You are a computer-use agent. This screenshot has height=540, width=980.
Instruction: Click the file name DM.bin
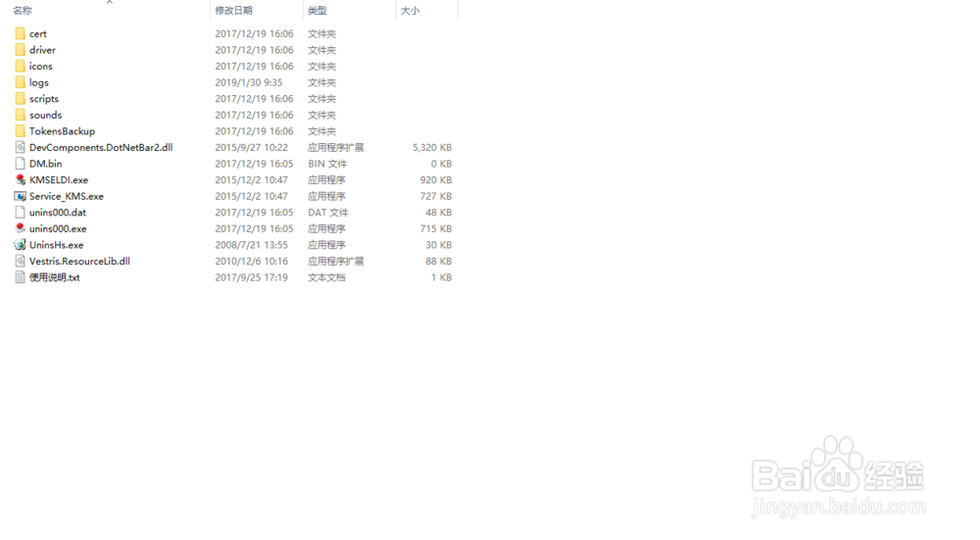click(46, 164)
